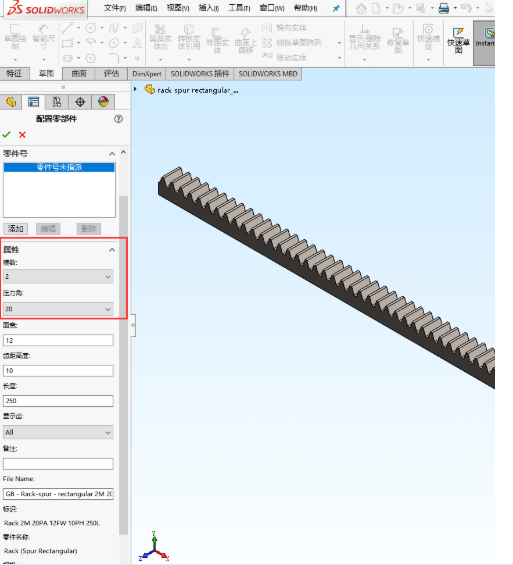Select the 等距实体 offset entities tool
This screenshot has height=565, width=513.
217,40
